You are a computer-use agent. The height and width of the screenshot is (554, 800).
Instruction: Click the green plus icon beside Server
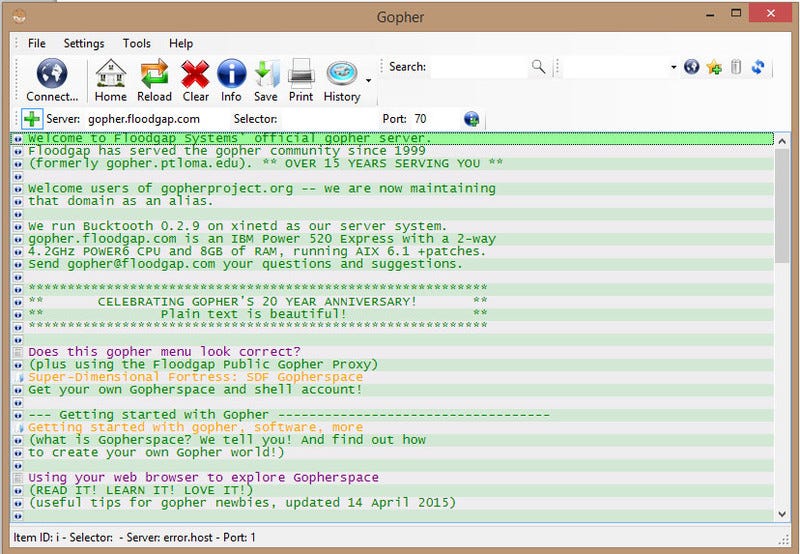tap(32, 119)
